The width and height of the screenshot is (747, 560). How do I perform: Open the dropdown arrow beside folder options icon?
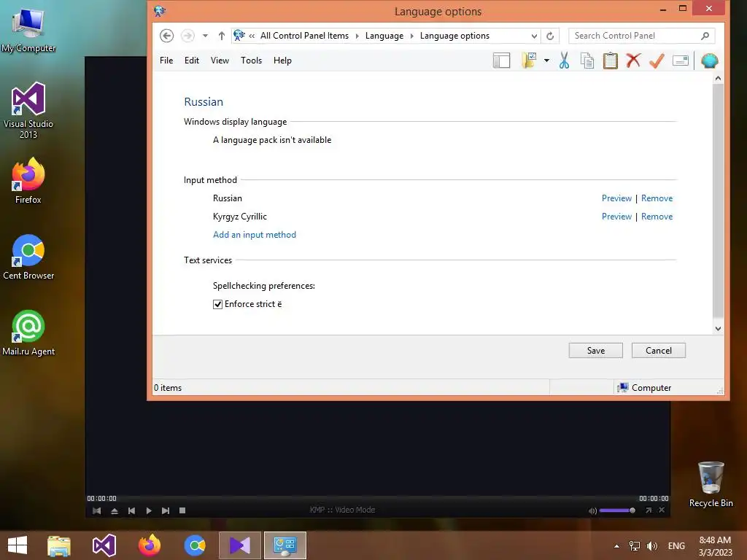click(x=546, y=61)
